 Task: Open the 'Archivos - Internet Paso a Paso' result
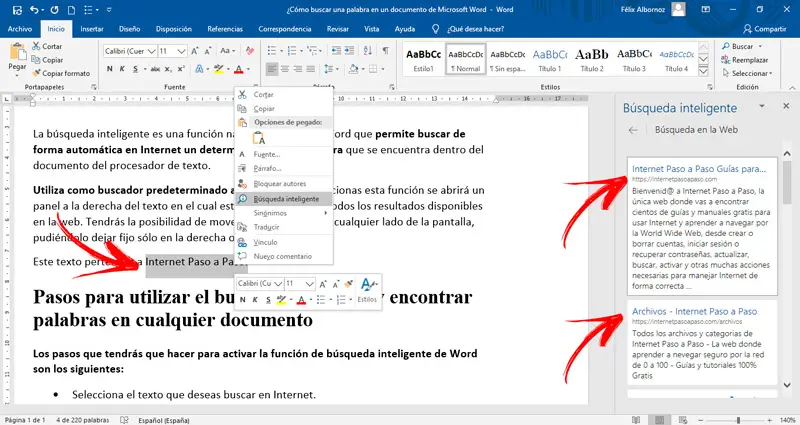[x=694, y=311]
